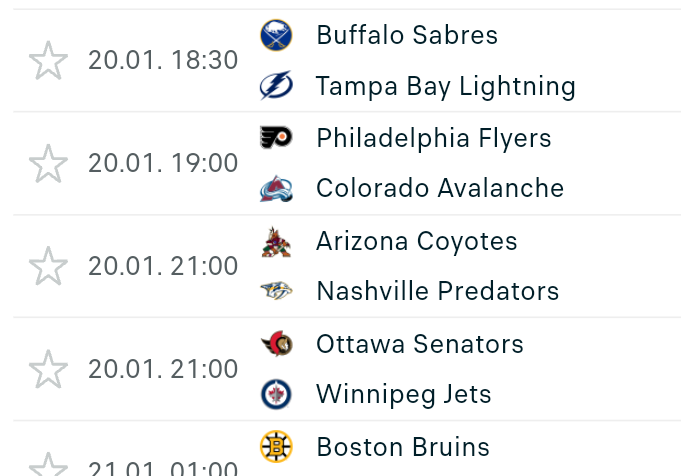This screenshot has width=681, height=476.
Task: Click the Colorado Avalanche logo
Action: (x=276, y=188)
